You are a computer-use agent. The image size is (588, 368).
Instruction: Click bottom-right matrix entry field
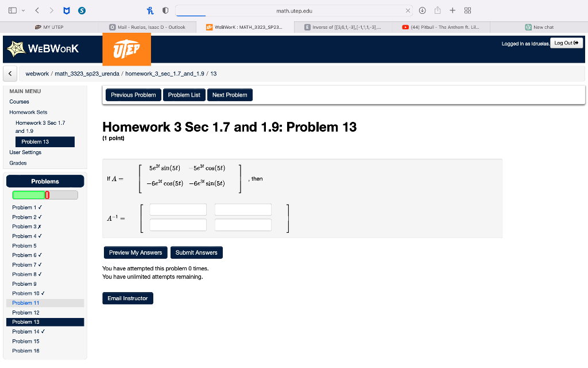tap(243, 225)
